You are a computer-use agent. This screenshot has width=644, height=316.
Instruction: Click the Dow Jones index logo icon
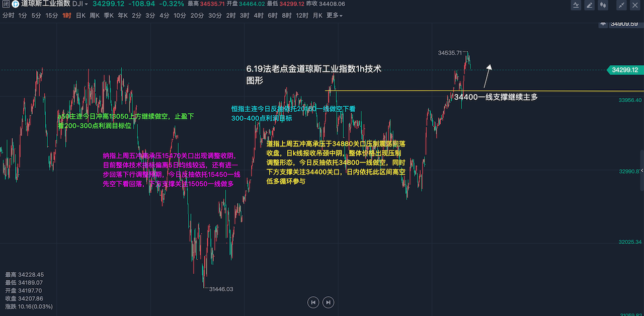(15, 4)
